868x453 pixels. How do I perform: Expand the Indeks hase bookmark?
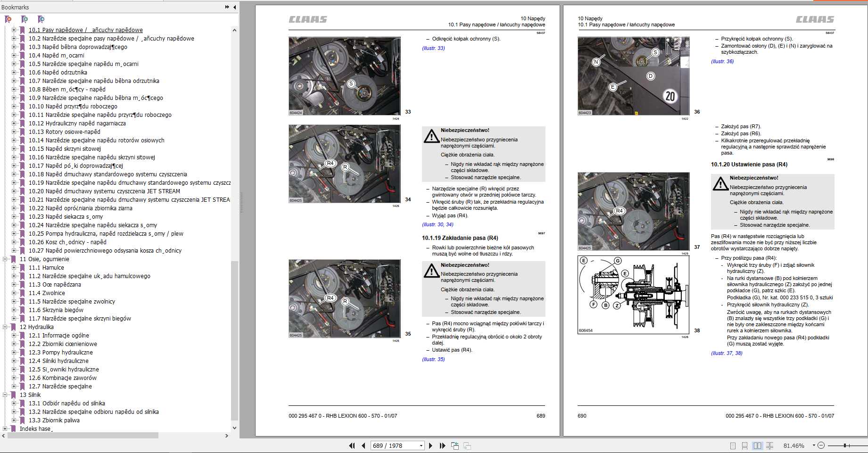[5, 428]
